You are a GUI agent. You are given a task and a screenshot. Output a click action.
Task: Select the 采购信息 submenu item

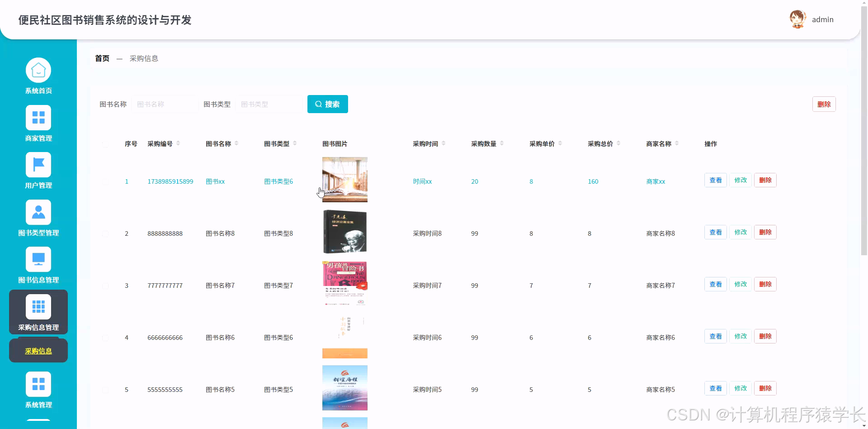(38, 351)
